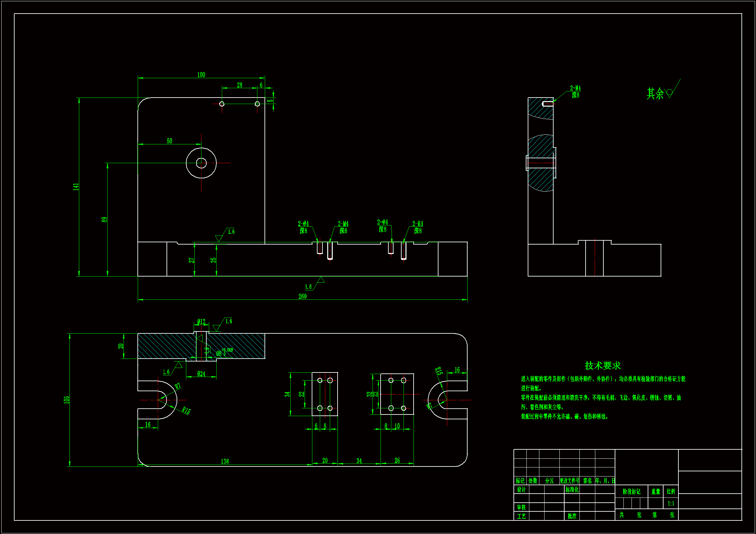Select the 138 dimension in bottom view

[225, 461]
